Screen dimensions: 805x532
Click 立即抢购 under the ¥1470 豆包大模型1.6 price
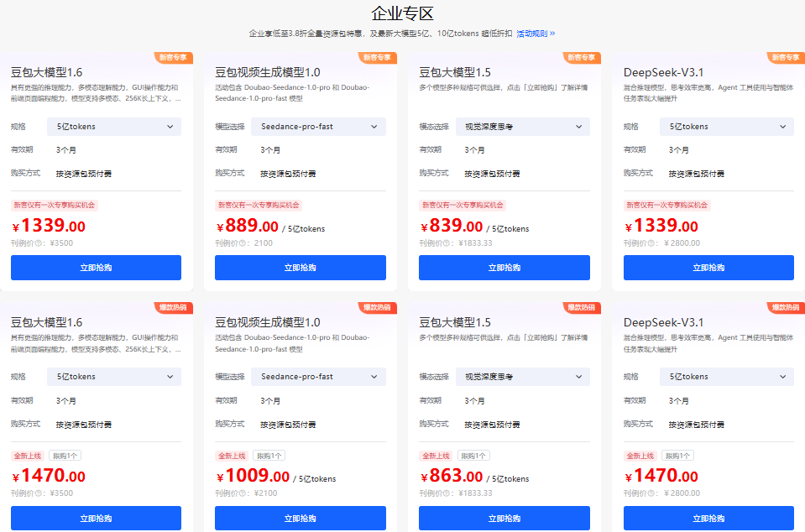coord(96,518)
